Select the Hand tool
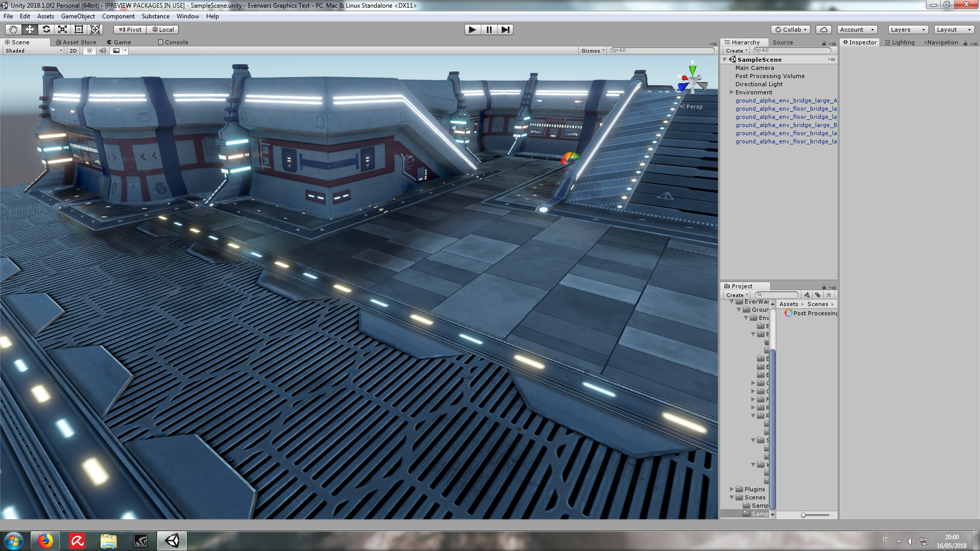This screenshot has height=551, width=980. coord(13,30)
